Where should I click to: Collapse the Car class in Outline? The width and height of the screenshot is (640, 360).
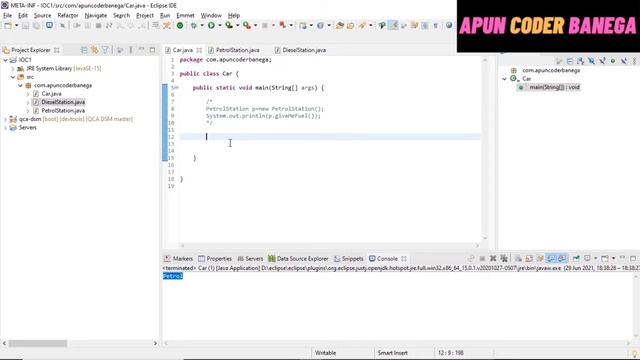[504, 79]
